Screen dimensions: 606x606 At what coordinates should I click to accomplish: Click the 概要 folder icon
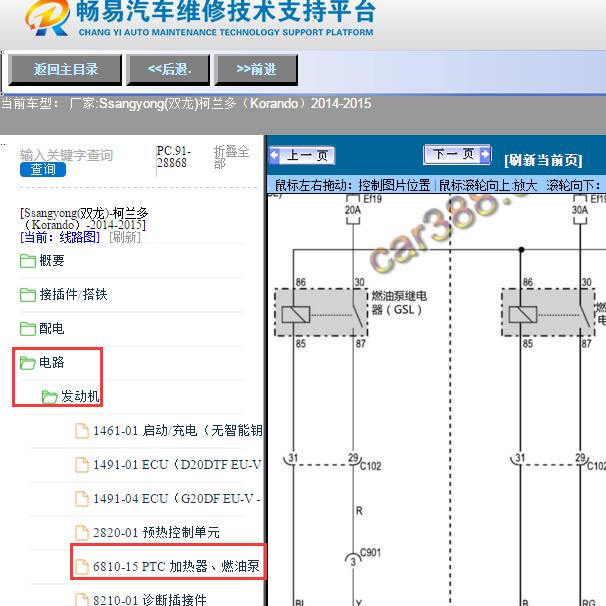(28, 261)
